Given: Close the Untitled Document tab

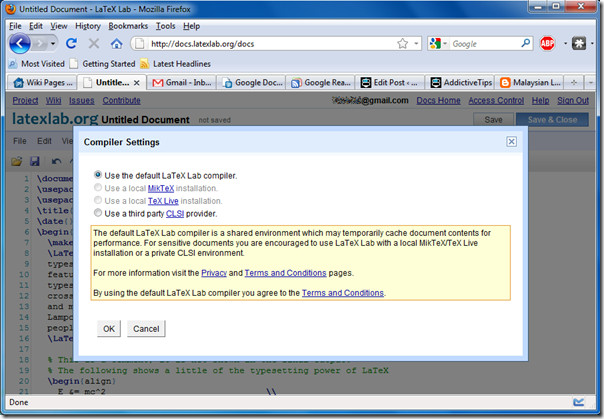Looking at the screenshot, I should tap(136, 83).
